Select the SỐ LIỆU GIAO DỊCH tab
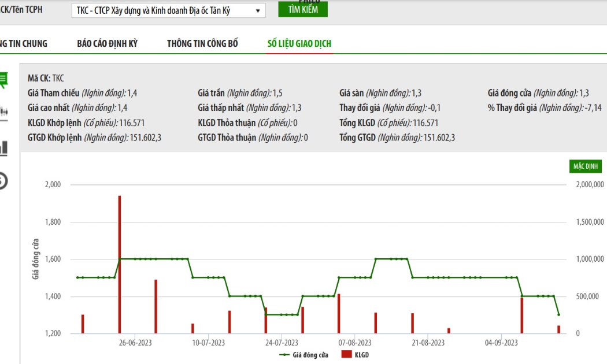Viewport: 607px width, 364px height. point(299,44)
